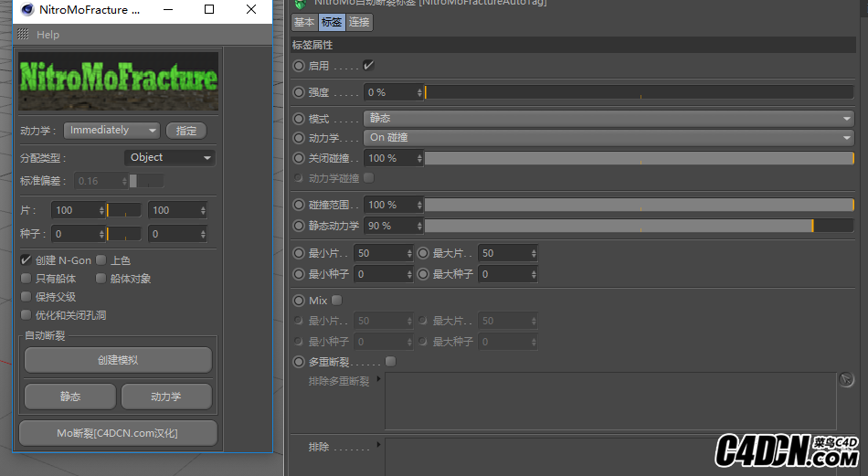
Task: Switch to the 基本 tab
Action: point(304,22)
